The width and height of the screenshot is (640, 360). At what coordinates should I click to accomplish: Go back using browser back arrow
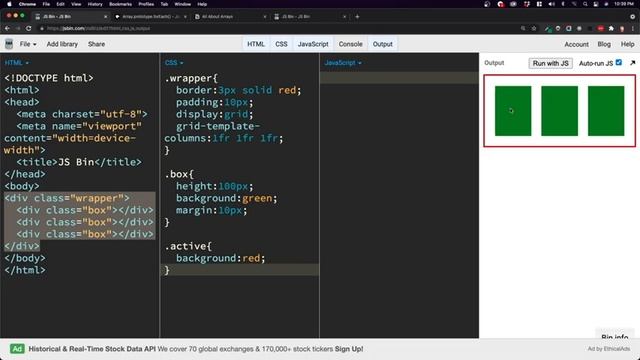pyautogui.click(x=7, y=28)
